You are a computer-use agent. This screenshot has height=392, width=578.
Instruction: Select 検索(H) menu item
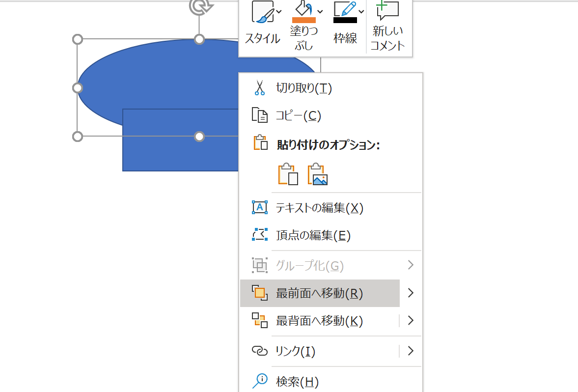coord(331,382)
